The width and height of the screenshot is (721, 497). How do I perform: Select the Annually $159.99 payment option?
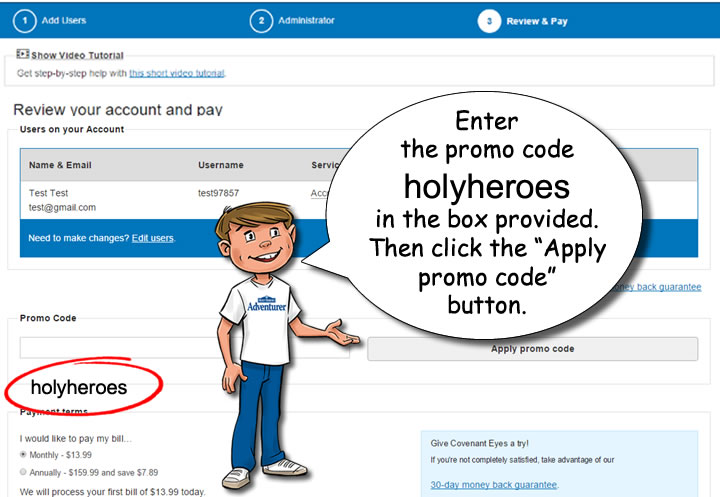pyautogui.click(x=23, y=472)
